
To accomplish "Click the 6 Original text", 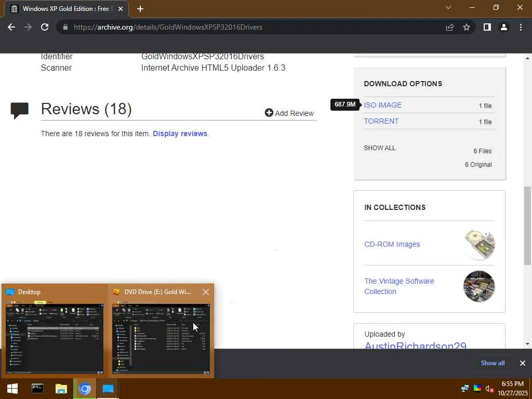I will tap(478, 165).
